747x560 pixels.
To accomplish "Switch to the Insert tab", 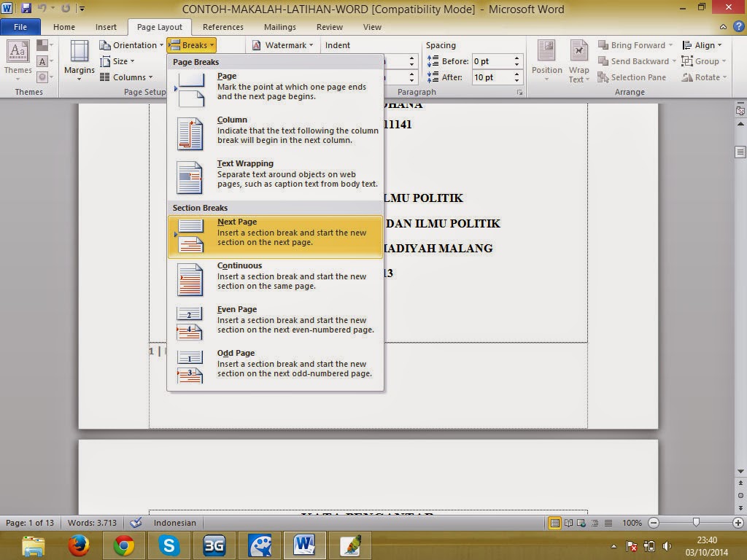I will (x=106, y=27).
